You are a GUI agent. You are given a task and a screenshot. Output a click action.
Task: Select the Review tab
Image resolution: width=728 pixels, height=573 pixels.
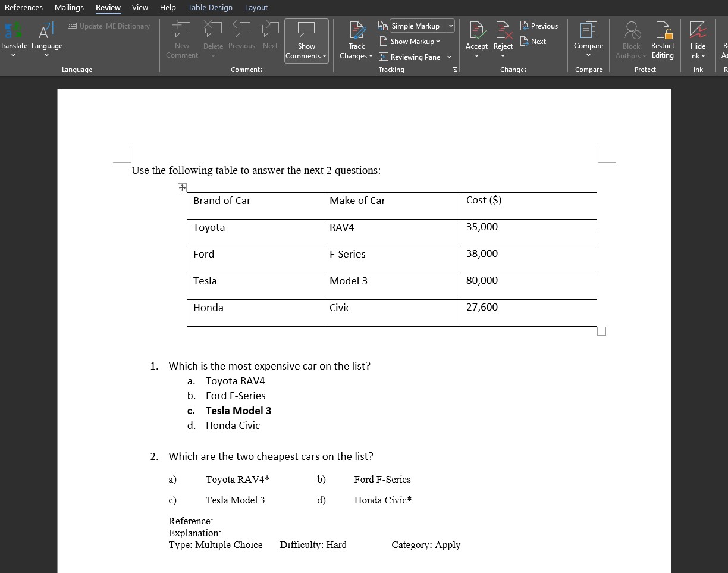point(108,8)
